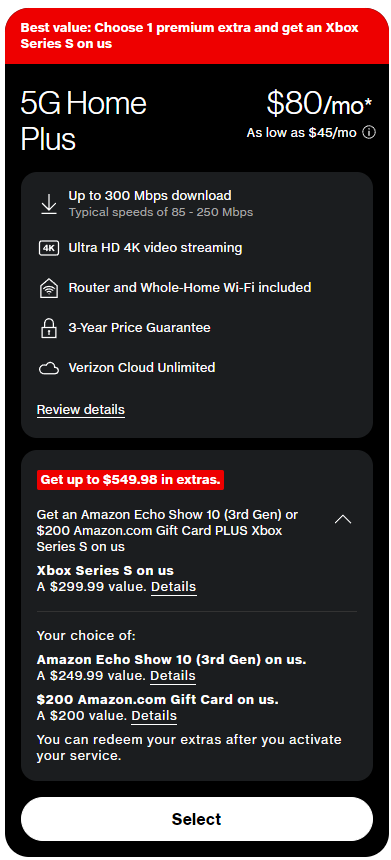391x860 pixels.
Task: Click the red Best value banner
Action: click(196, 36)
